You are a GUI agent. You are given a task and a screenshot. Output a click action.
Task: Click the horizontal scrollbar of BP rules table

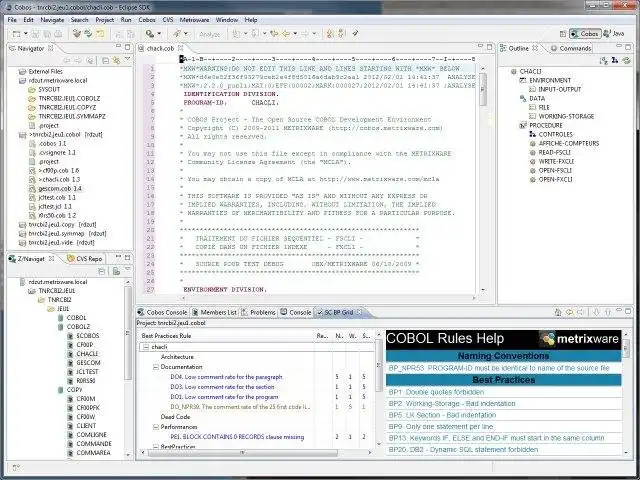243,453
